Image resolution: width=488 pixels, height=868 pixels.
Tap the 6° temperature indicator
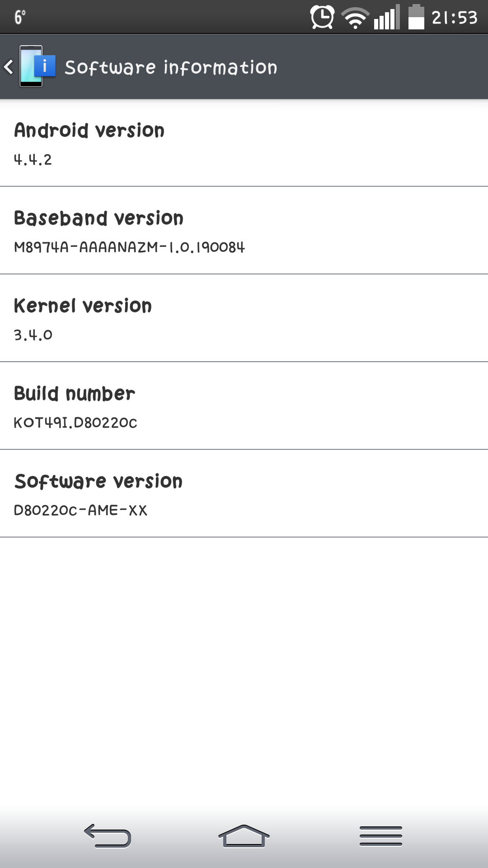tap(20, 17)
